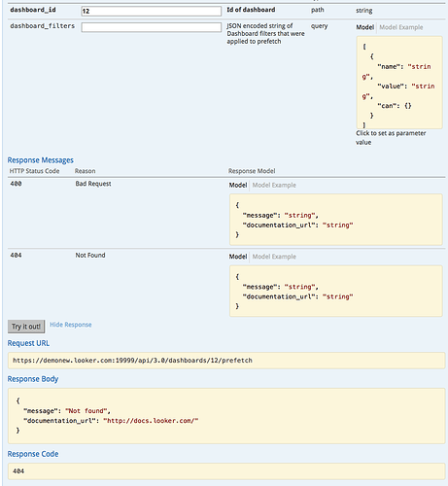Click the Request URL text box

pyautogui.click(x=226, y=361)
